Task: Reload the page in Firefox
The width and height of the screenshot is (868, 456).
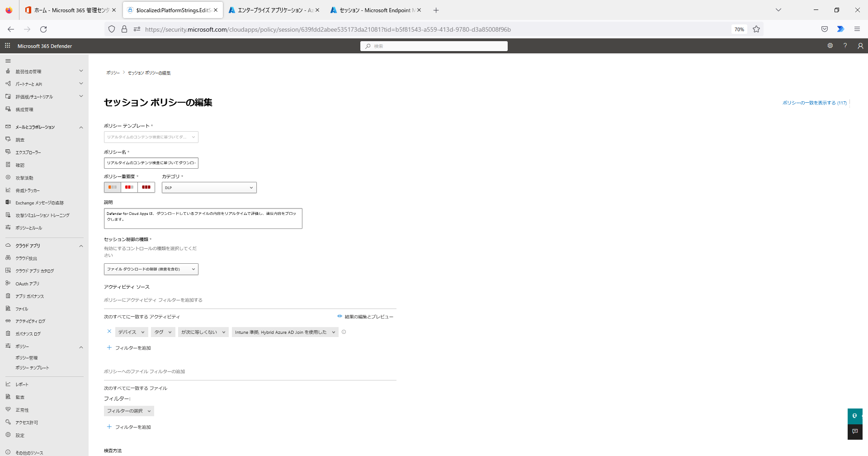Action: 43,29
